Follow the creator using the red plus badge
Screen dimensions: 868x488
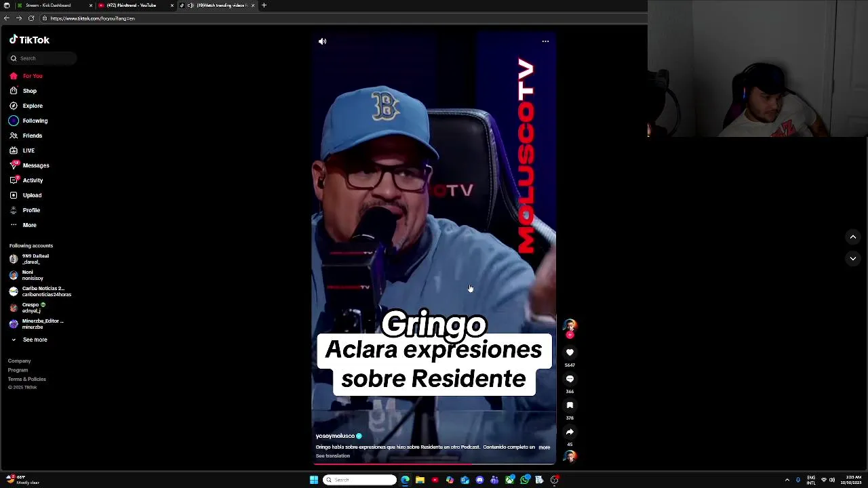[570, 335]
